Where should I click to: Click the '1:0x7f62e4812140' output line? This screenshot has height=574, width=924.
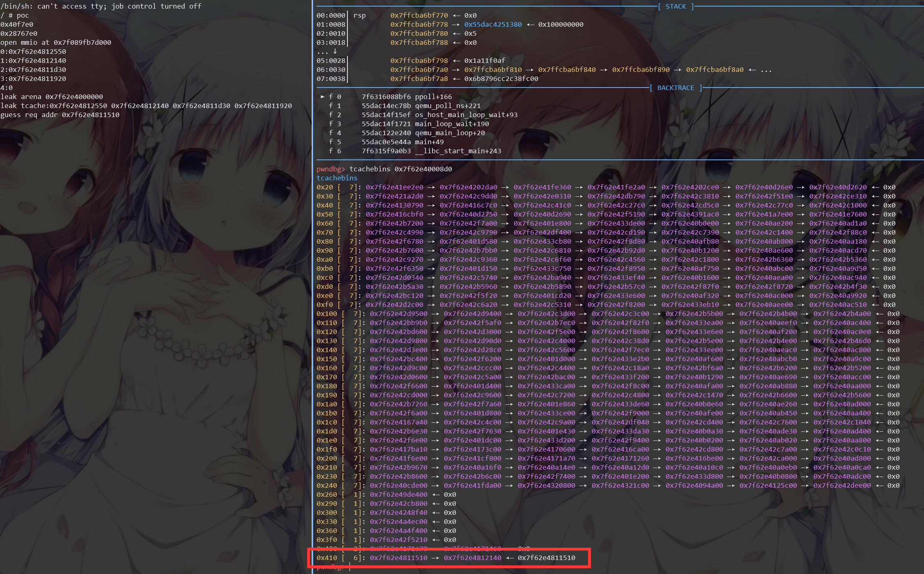coord(33,60)
